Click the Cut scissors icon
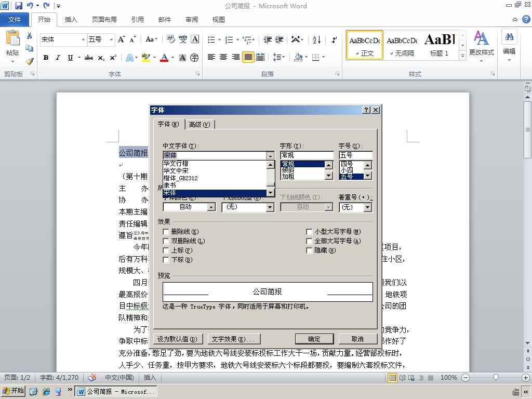The width and height of the screenshot is (532, 399). pos(30,35)
